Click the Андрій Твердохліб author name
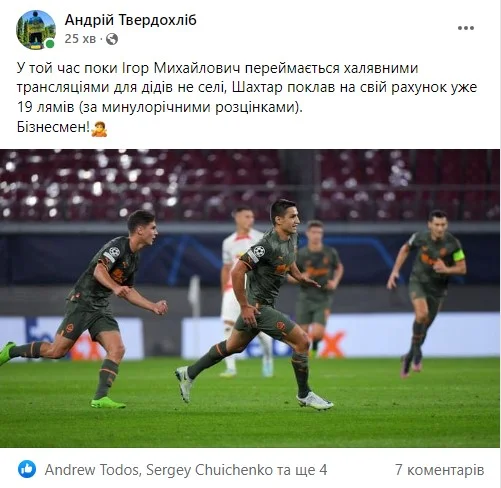501x488 pixels. point(131,20)
